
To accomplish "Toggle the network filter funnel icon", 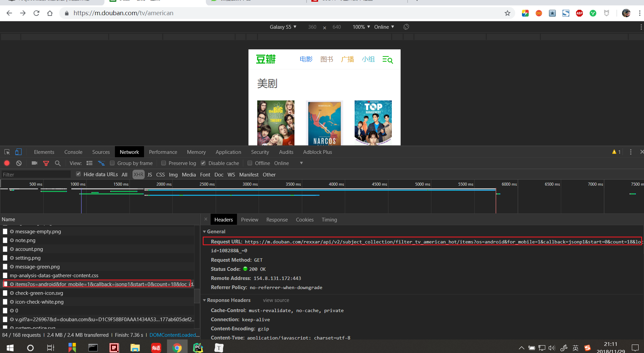I will [46, 163].
